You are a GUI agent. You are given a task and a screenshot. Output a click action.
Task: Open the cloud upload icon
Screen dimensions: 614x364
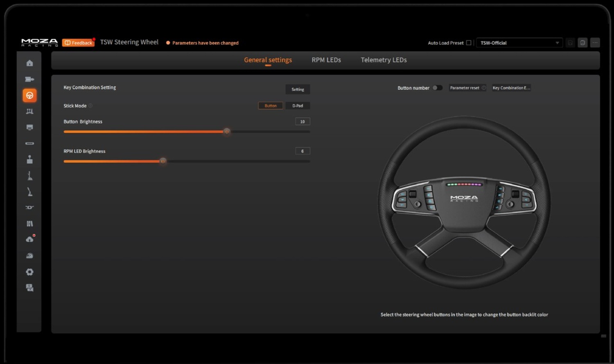[x=29, y=239]
